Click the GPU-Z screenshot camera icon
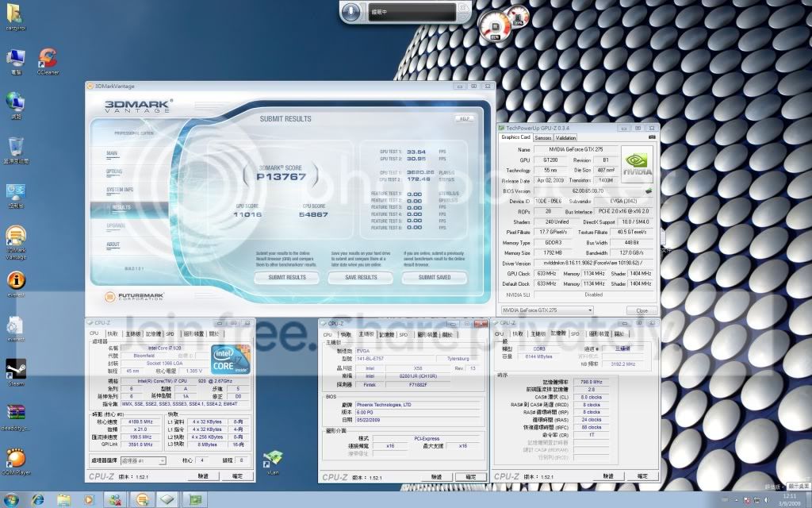Viewport: 812px width, 508px height. point(652,137)
